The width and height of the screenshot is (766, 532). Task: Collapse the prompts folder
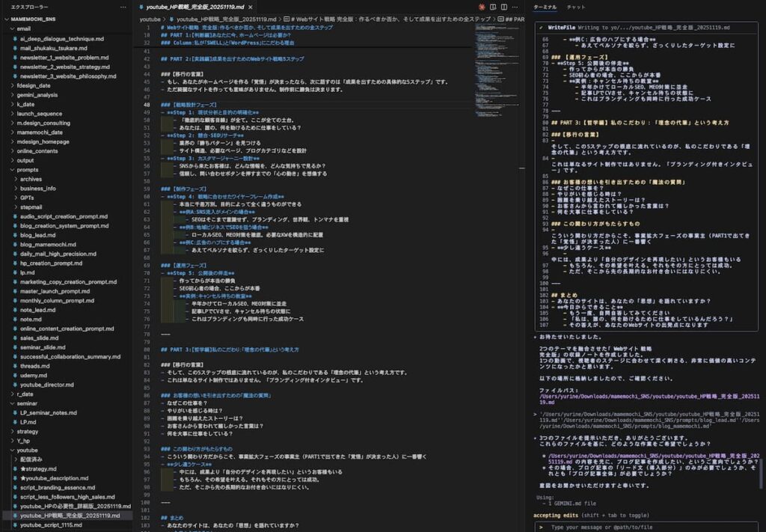[11, 170]
